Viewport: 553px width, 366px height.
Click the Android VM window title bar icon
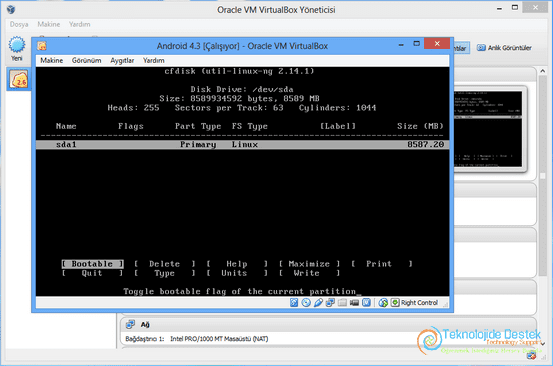42,46
